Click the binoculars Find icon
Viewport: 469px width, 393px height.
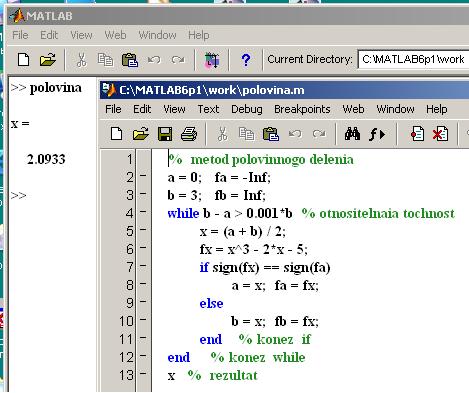tap(352, 134)
